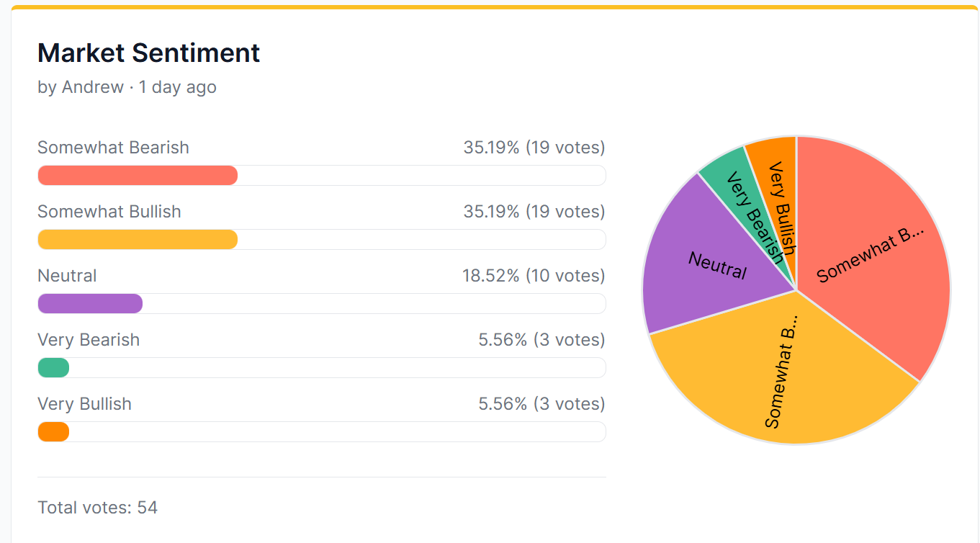Click the author name Andrew
The image size is (980, 543).
pyautogui.click(x=93, y=87)
